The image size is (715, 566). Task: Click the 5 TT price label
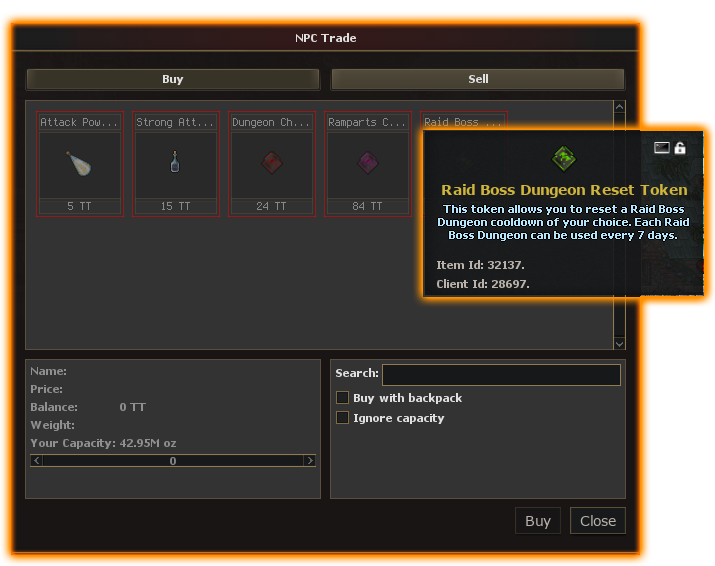coord(80,207)
